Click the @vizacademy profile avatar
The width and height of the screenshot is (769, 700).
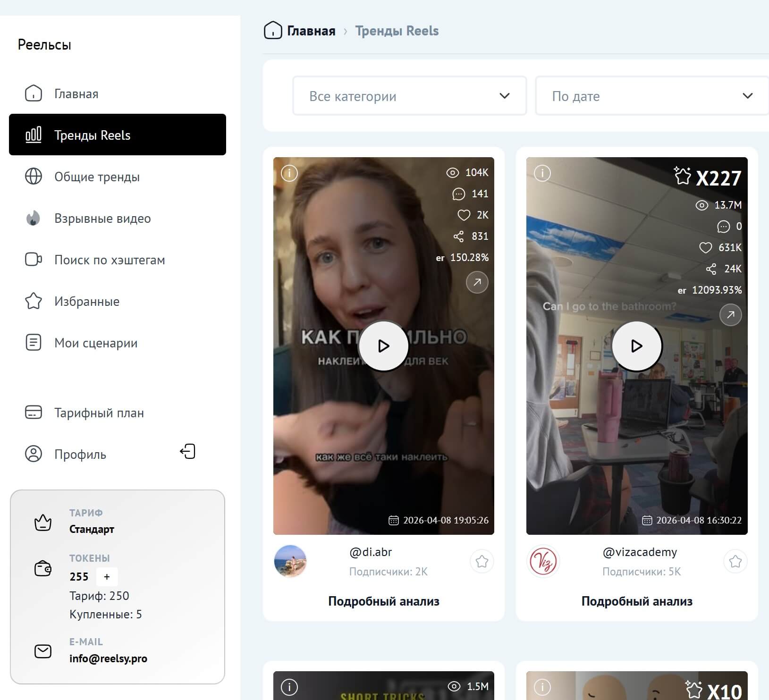click(543, 561)
